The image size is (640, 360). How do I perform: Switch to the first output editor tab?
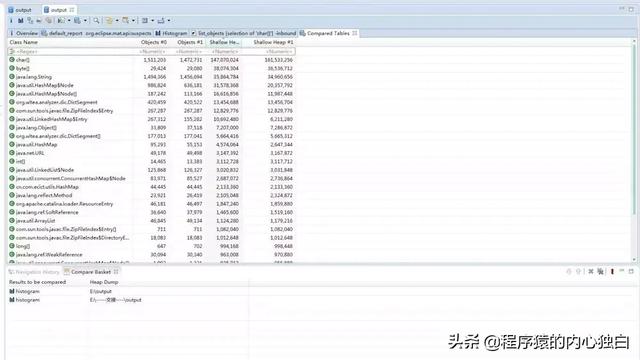20,10
